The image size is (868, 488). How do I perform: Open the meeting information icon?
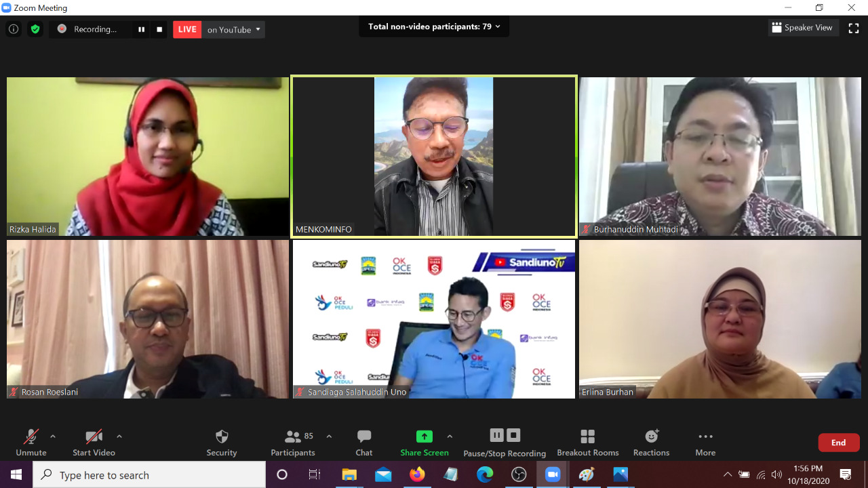click(x=13, y=29)
